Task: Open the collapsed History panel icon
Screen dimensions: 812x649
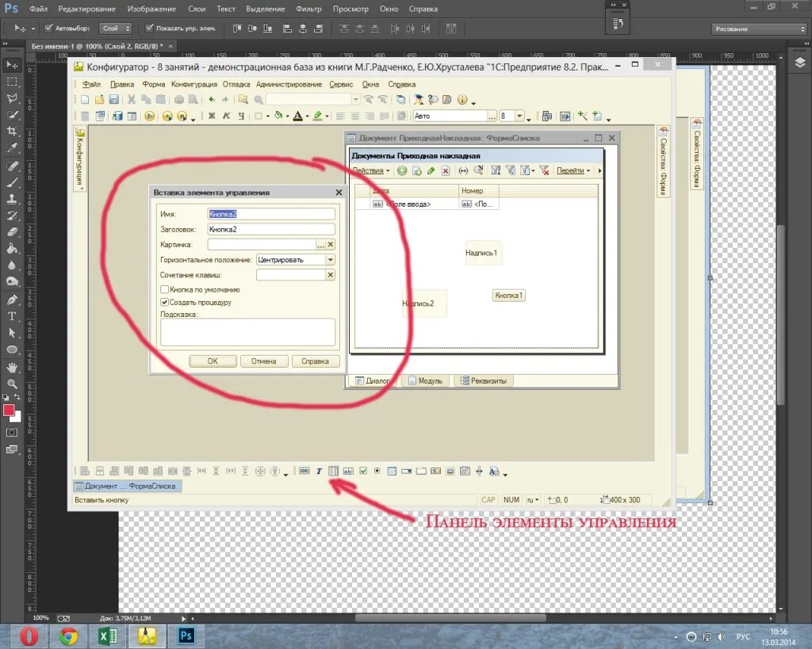Action: click(x=618, y=23)
